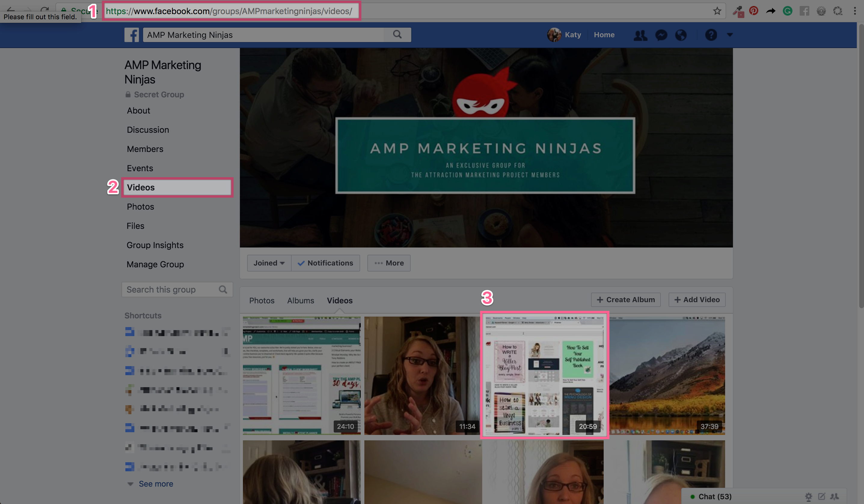864x504 pixels.
Task: Open the More options menu
Action: pos(389,263)
